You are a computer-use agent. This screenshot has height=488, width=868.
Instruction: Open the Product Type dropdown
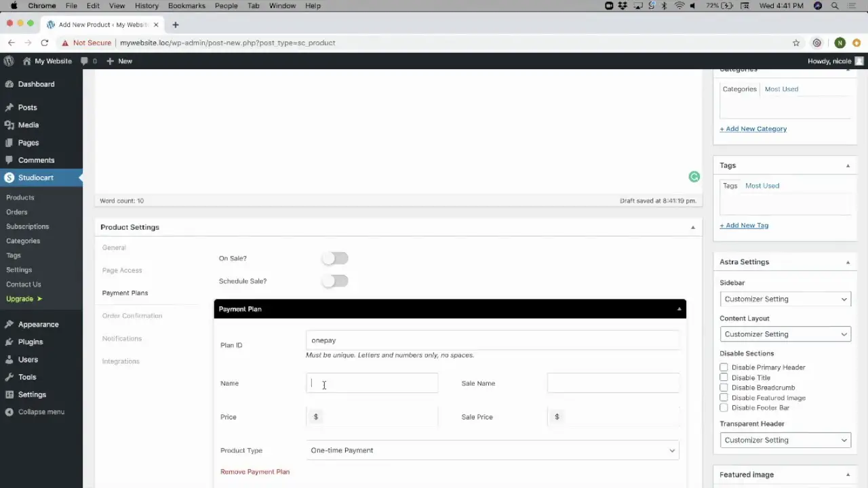point(492,450)
